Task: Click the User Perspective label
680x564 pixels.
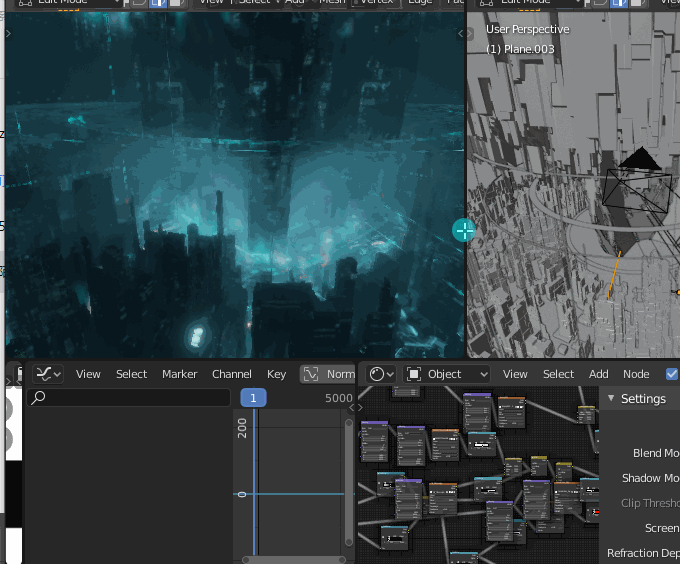Action: [x=527, y=29]
